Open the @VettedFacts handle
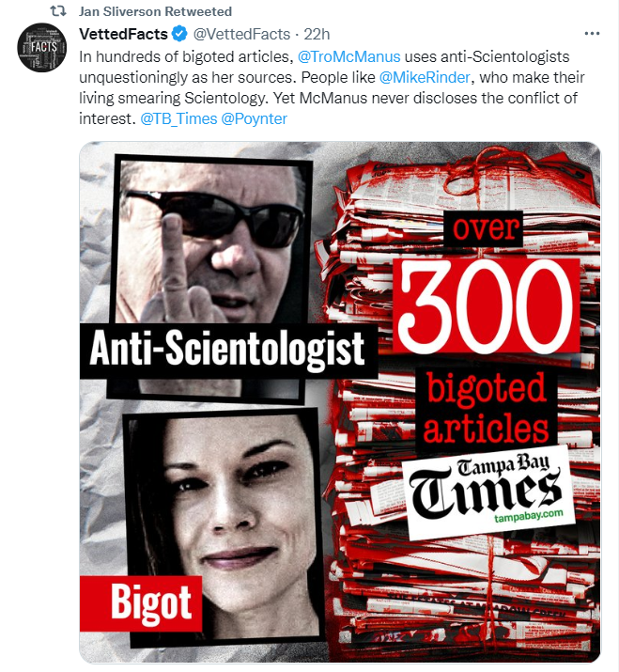Screen dimensions: 619x672 [241, 34]
